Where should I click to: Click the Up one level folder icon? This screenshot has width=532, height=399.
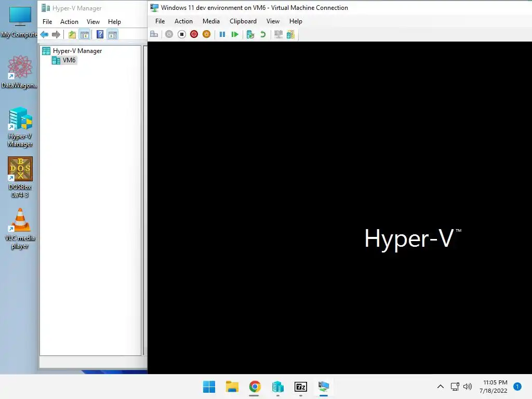[72, 34]
